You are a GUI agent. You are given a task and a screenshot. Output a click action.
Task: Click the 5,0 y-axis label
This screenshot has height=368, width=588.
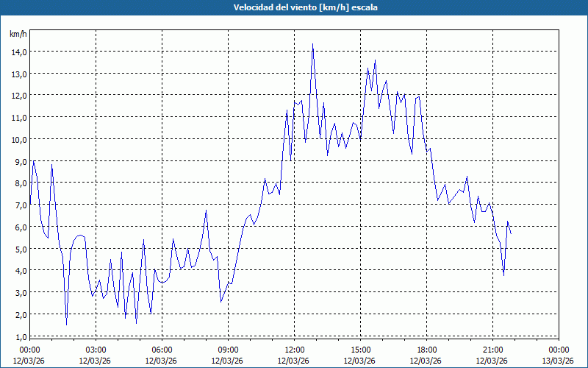click(x=18, y=249)
